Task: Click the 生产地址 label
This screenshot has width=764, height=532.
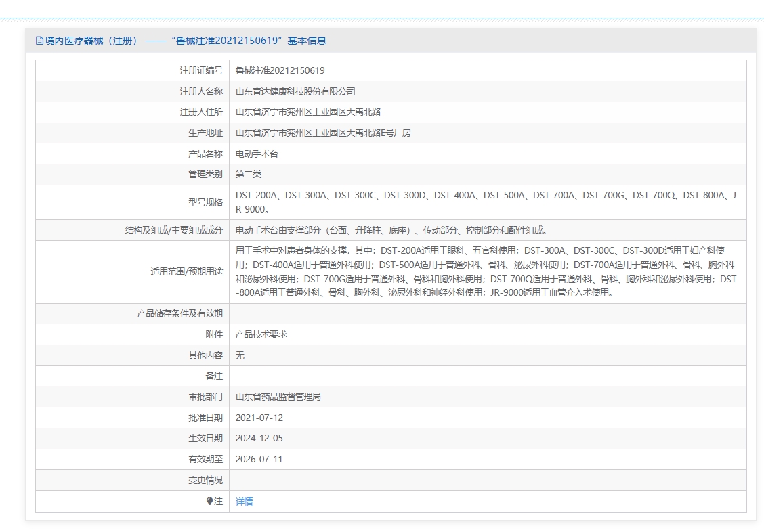Action: pyautogui.click(x=206, y=133)
